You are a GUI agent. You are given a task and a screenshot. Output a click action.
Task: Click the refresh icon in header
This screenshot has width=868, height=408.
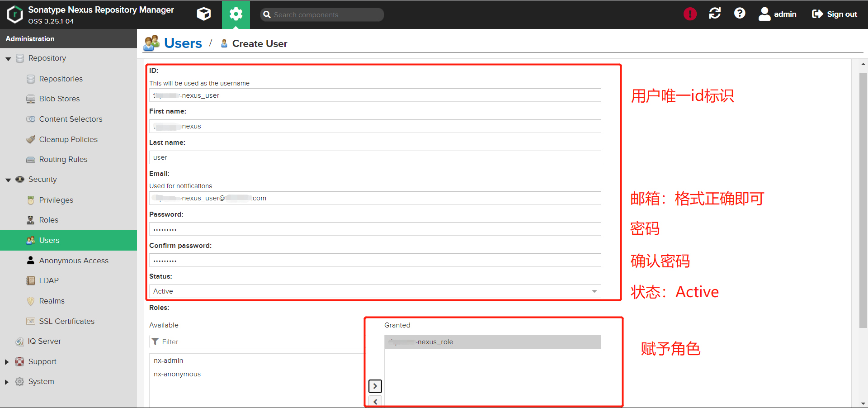(x=715, y=14)
